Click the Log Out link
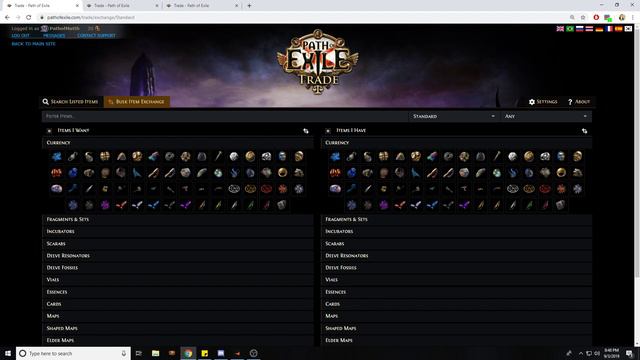Image resolution: width=640 pixels, height=360 pixels. click(20, 36)
